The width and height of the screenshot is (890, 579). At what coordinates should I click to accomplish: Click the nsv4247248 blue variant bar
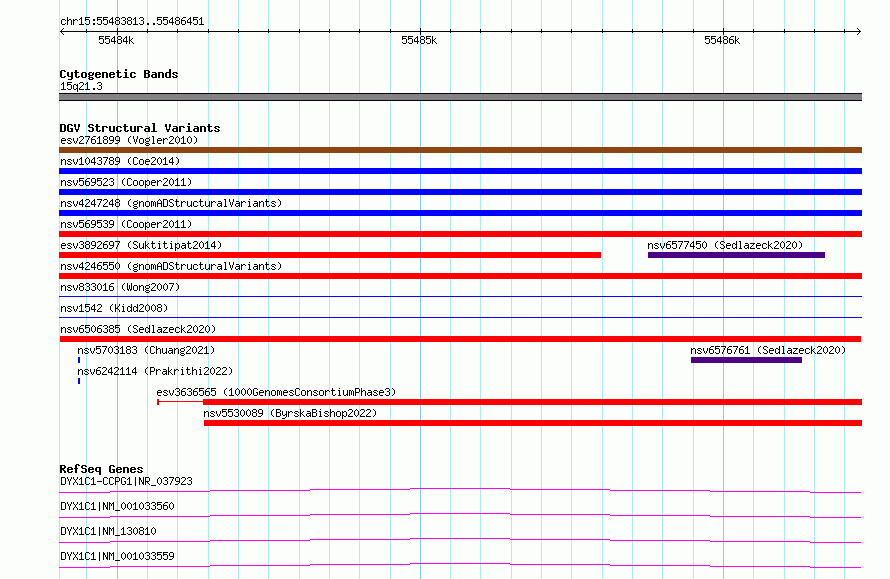tap(460, 213)
